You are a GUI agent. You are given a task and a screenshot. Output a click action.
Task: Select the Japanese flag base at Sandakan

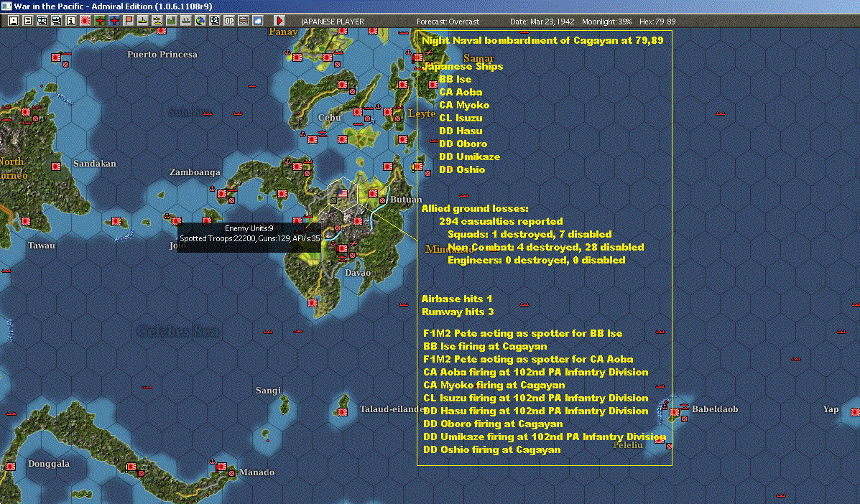tap(56, 166)
